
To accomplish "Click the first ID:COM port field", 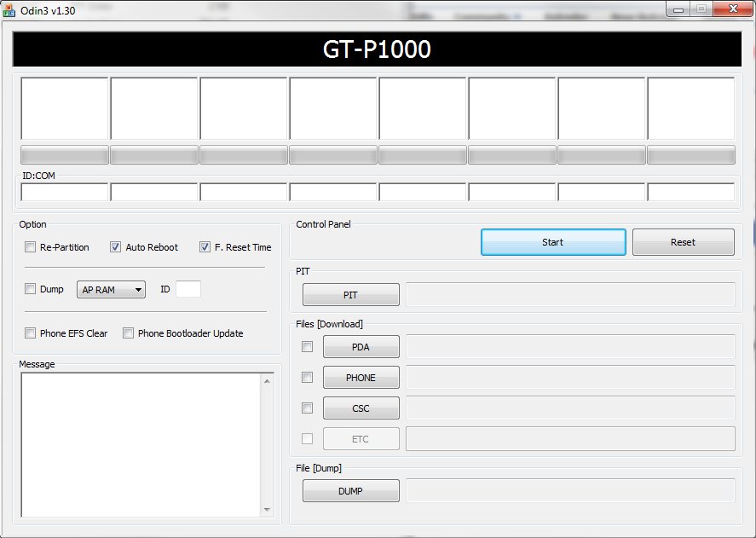I will (x=65, y=192).
